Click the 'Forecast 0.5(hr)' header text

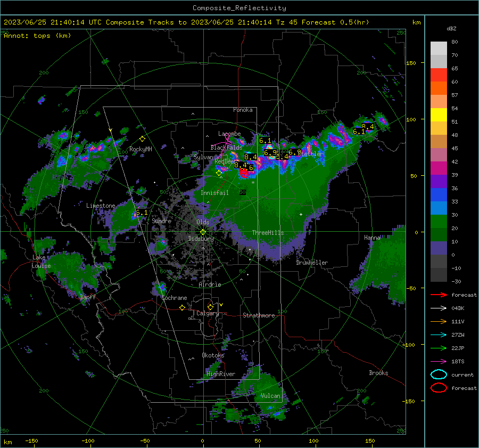pyautogui.click(x=335, y=22)
